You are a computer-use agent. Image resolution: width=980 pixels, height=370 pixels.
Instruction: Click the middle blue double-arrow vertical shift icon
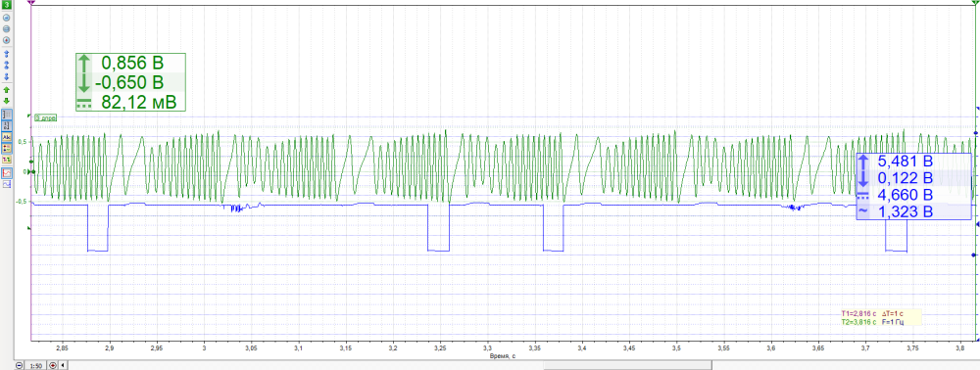tap(6, 65)
